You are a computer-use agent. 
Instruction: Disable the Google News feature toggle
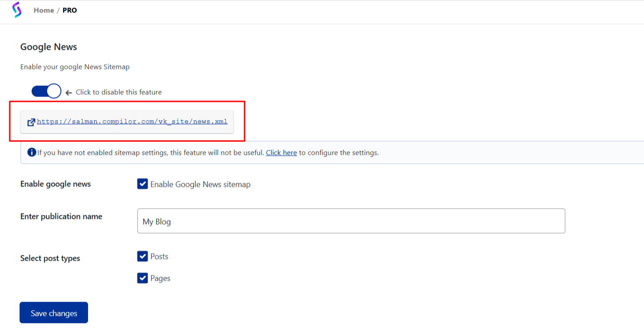point(46,92)
